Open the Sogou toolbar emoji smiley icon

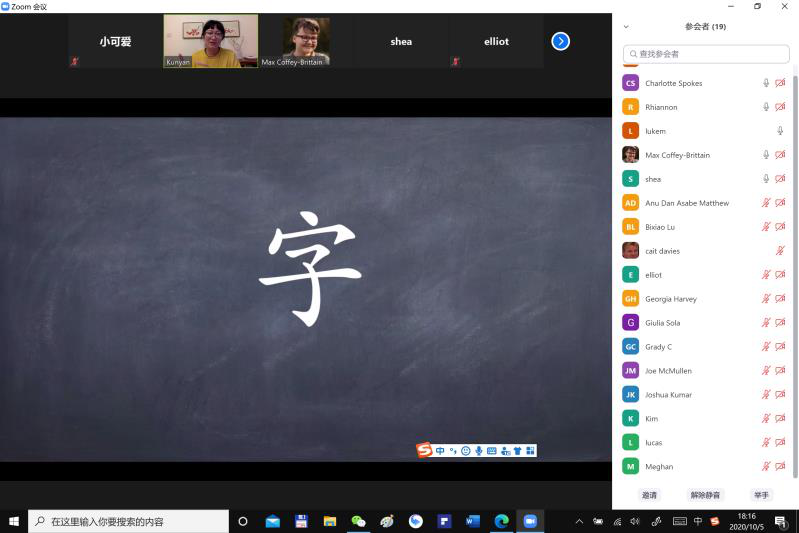point(466,451)
